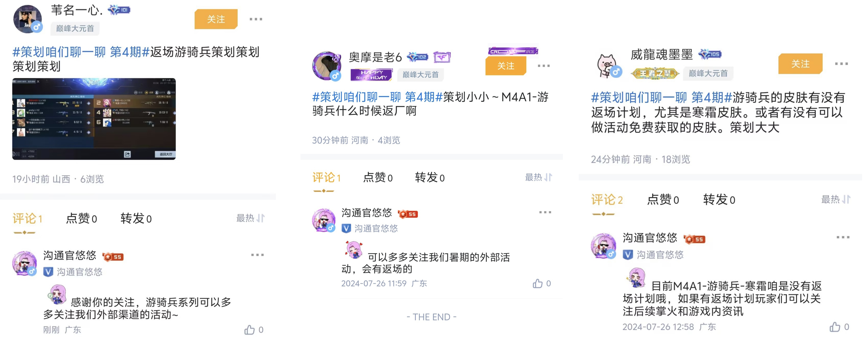
Task: Switch to 点赞 0 tab in first post
Action: (81, 219)
